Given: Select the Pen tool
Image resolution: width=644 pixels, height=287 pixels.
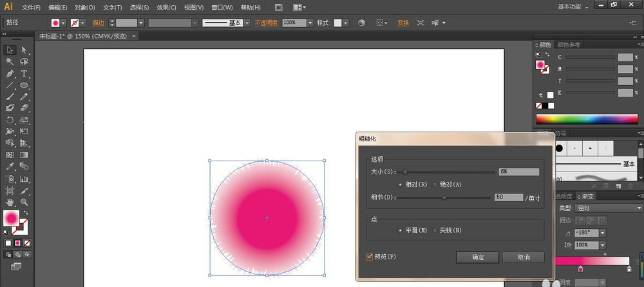Looking at the screenshot, I should 10,74.
